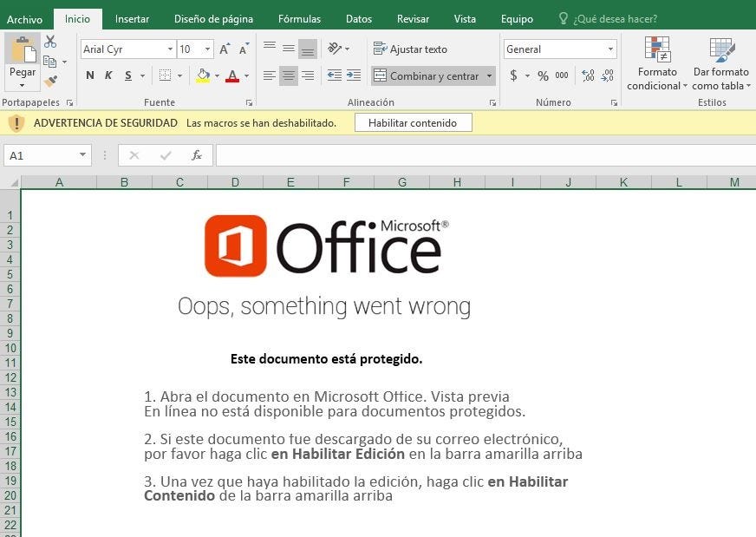The image size is (756, 537).
Task: Open the currency format dropdown arrow
Action: coord(527,75)
